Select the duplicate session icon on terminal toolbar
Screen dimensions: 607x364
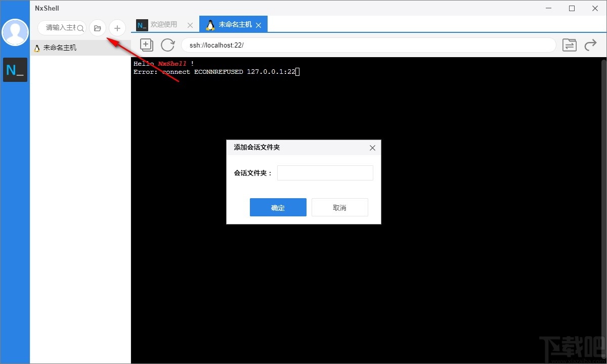pos(146,45)
